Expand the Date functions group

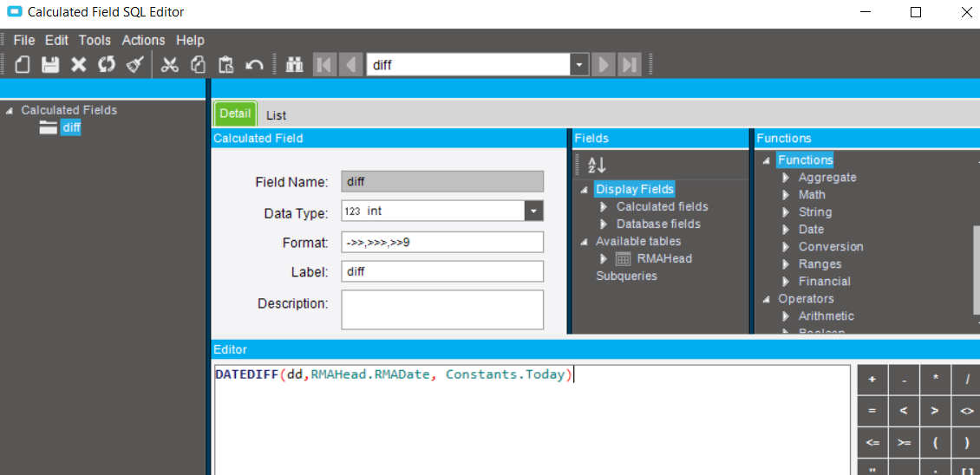coord(787,230)
